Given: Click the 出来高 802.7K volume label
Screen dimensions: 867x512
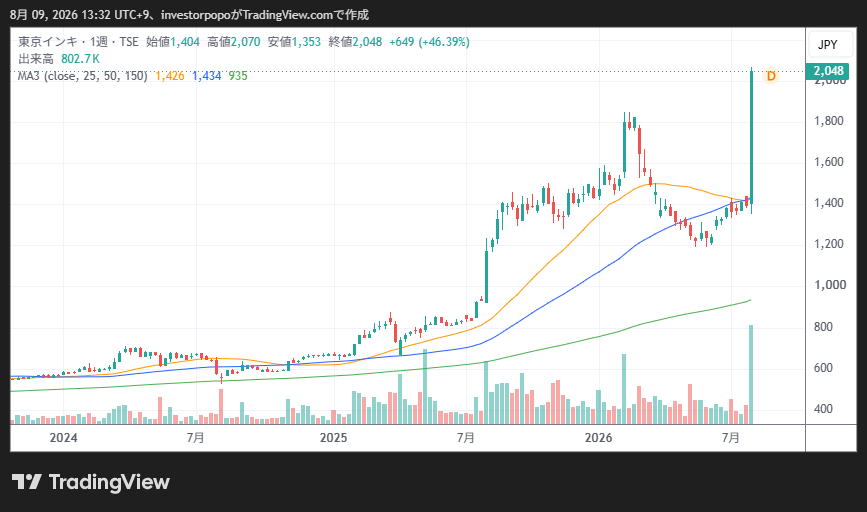Looking at the screenshot, I should click(59, 59).
